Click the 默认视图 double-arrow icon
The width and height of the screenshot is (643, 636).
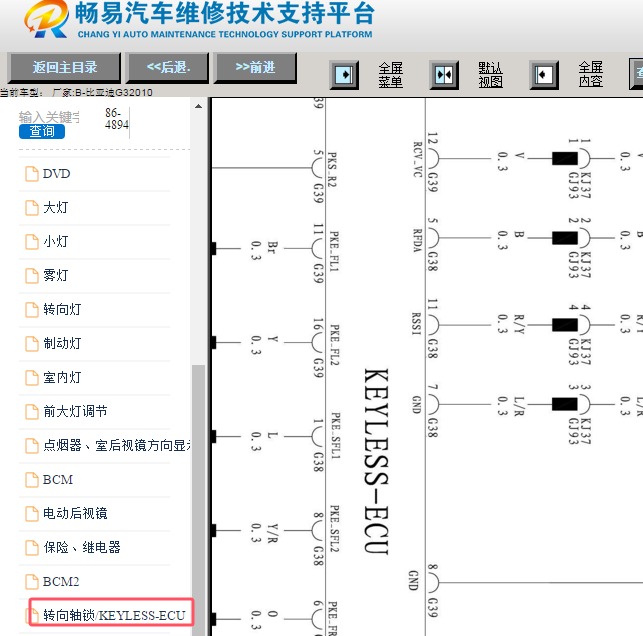tap(444, 75)
